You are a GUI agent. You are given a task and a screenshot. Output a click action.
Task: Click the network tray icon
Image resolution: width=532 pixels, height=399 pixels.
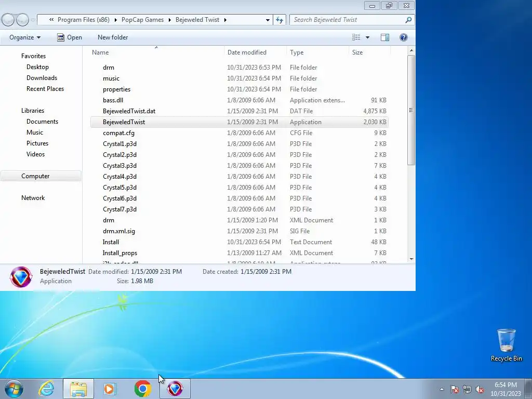click(x=467, y=389)
